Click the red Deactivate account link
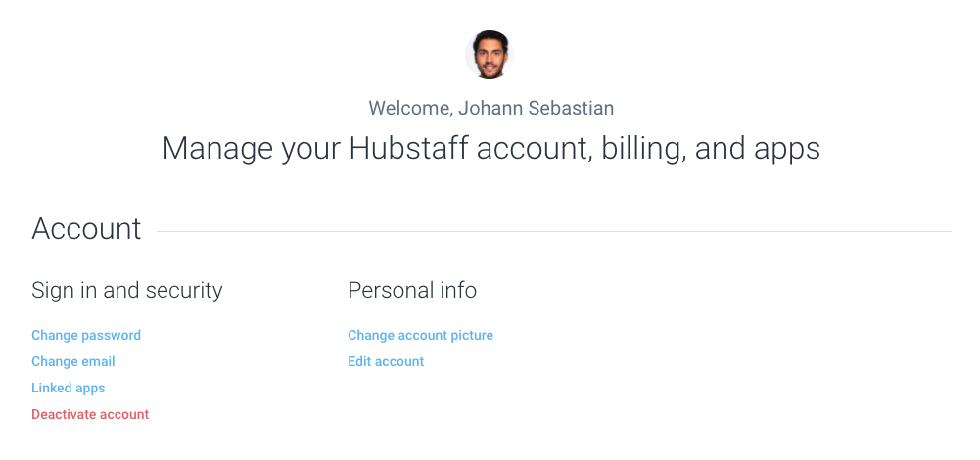980x460 pixels. coord(90,414)
